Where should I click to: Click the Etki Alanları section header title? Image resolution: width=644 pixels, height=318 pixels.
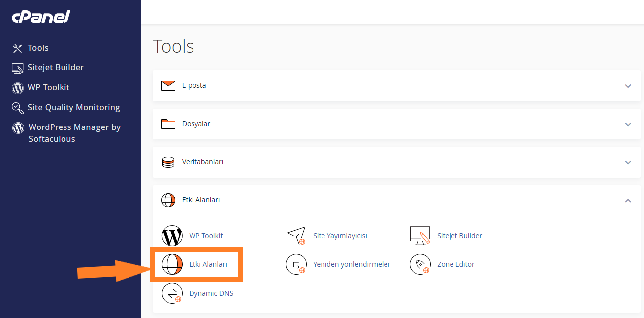point(201,200)
